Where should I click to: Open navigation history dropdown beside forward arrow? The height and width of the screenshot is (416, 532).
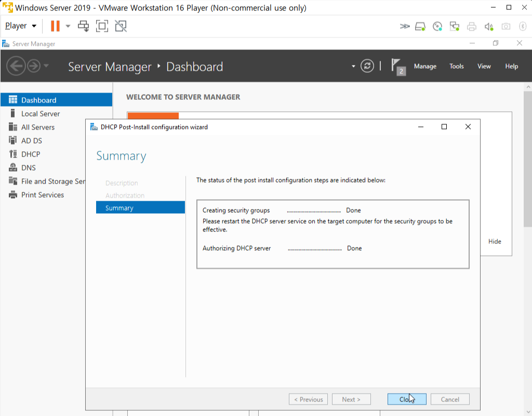coord(46,66)
